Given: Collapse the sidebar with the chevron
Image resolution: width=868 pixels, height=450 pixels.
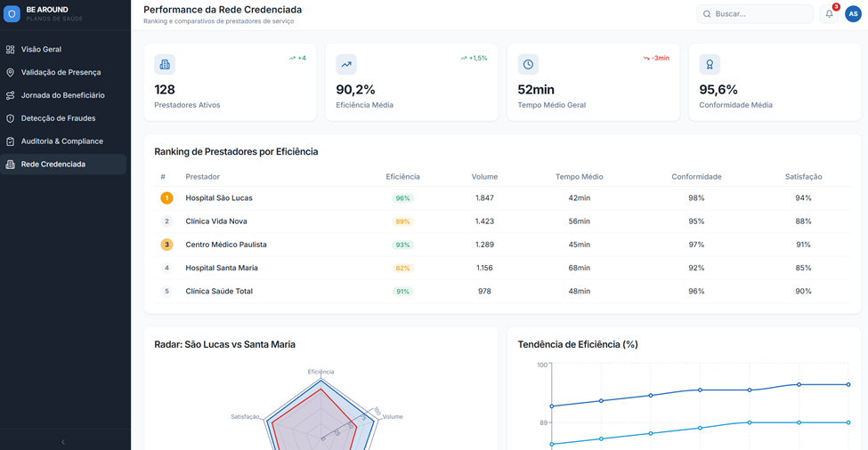Looking at the screenshot, I should (63, 442).
